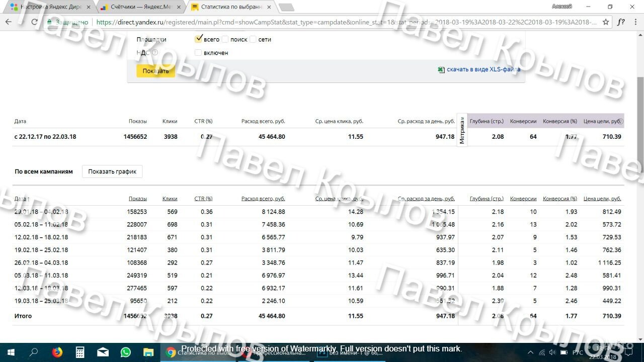
Task: Click the f? extension icon
Action: [621, 22]
